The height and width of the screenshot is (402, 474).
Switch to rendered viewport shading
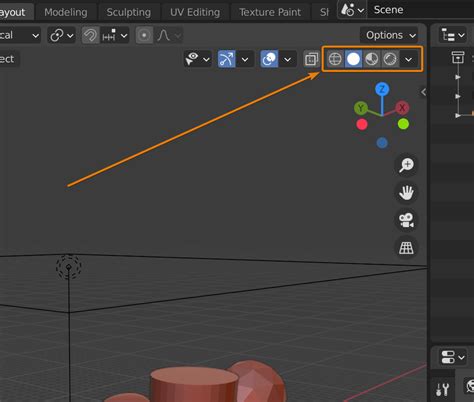[x=390, y=59]
